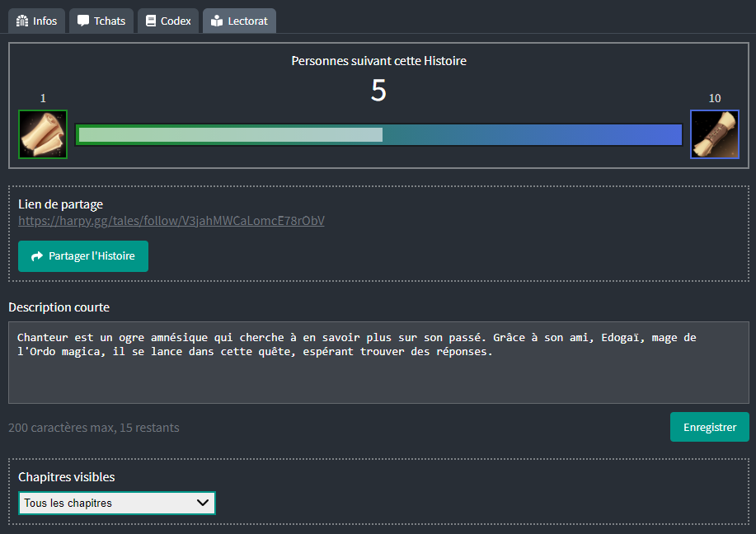Click the follower count number 5
The height and width of the screenshot is (534, 756).
378,91
